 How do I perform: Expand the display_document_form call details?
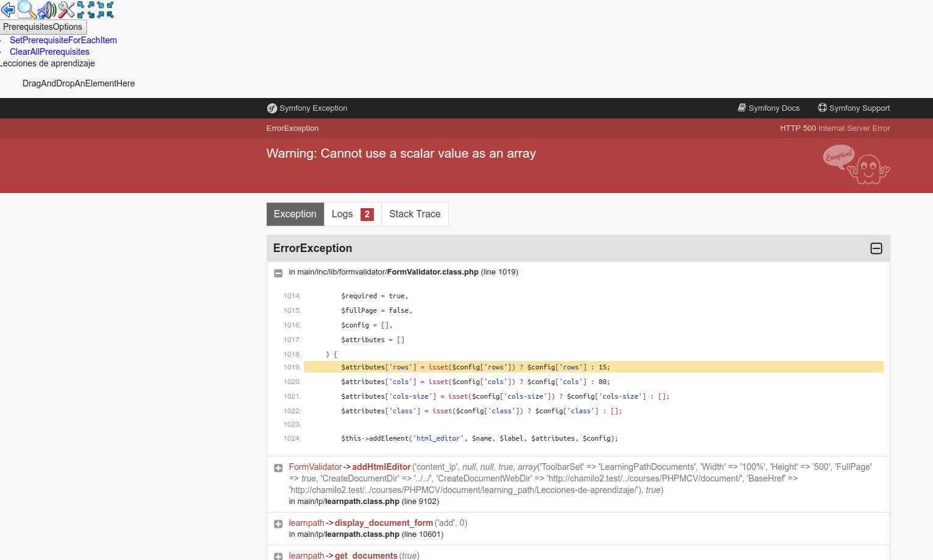(x=278, y=523)
